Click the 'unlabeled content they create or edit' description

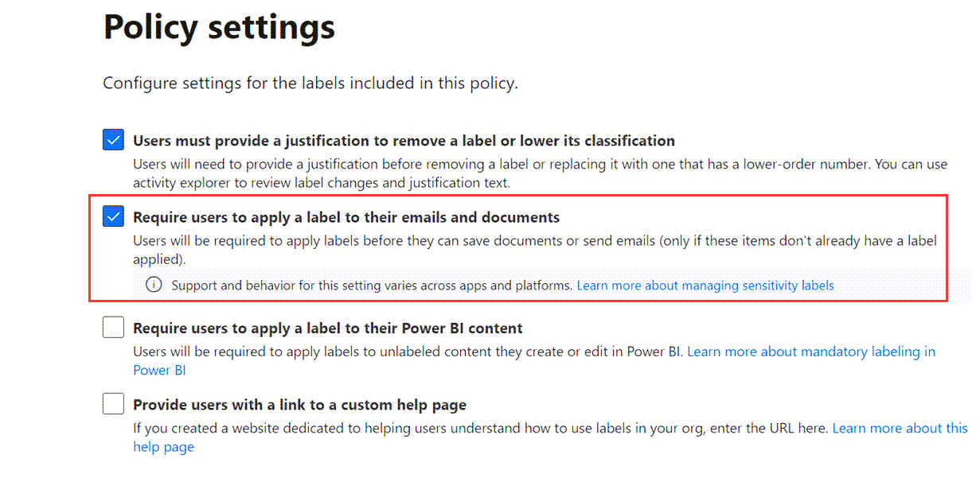coord(408,351)
